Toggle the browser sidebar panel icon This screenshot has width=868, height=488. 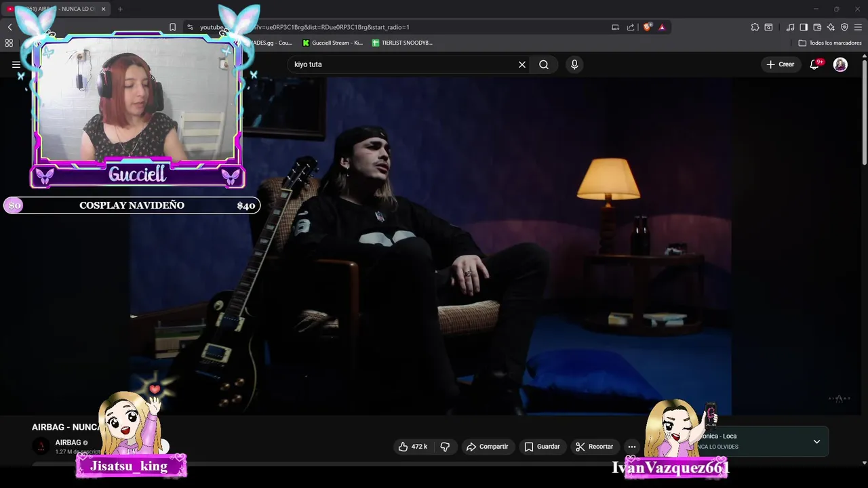(x=804, y=27)
